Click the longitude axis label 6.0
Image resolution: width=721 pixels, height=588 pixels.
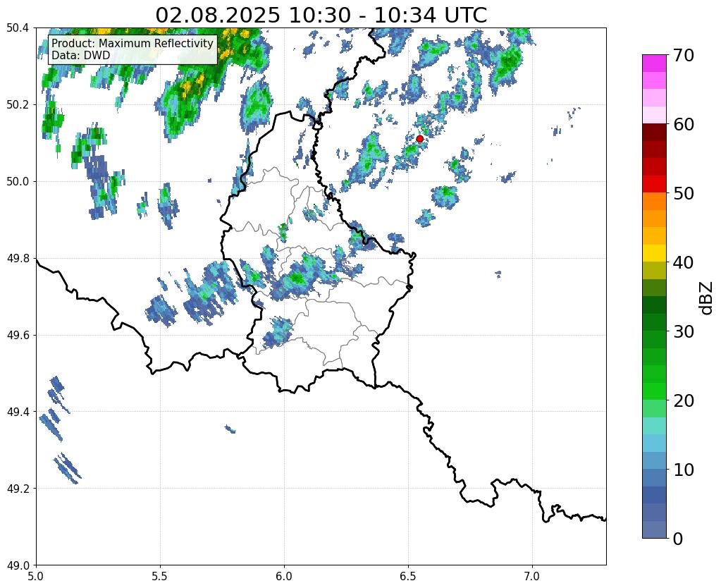click(284, 575)
